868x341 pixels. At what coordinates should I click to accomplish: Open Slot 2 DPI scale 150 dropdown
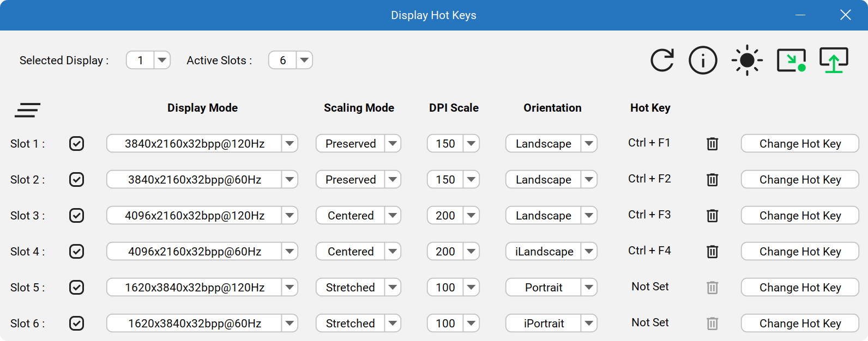coord(453,180)
